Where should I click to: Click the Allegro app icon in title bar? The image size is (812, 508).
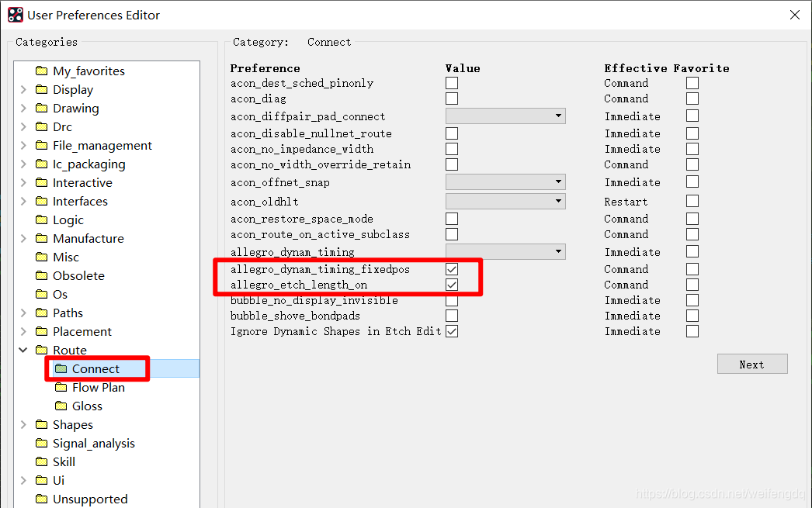pyautogui.click(x=15, y=15)
